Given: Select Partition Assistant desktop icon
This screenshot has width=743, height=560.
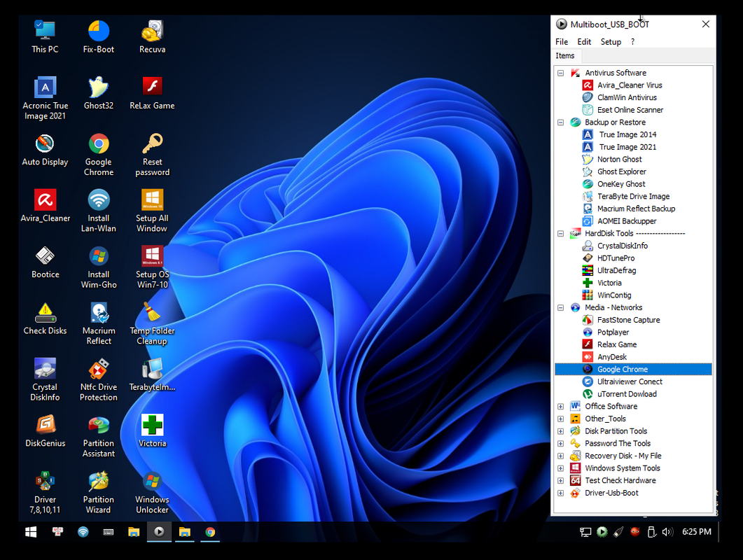Looking at the screenshot, I should pos(99,436).
